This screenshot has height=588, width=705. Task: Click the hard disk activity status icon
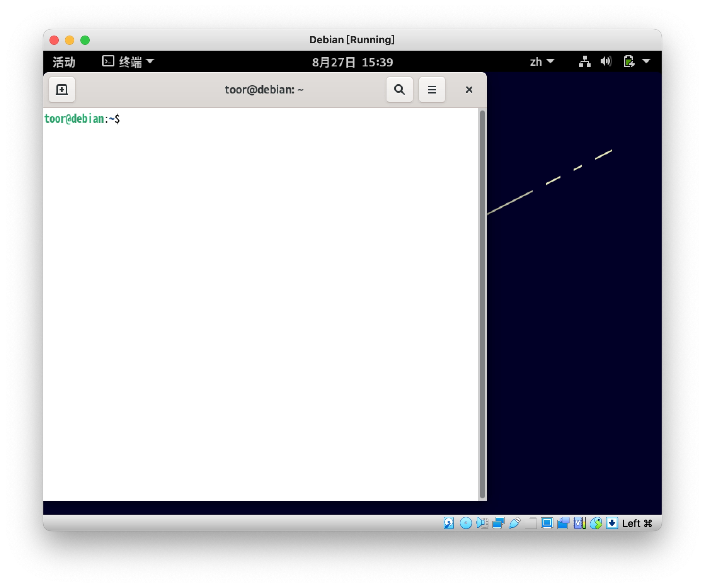click(x=449, y=523)
